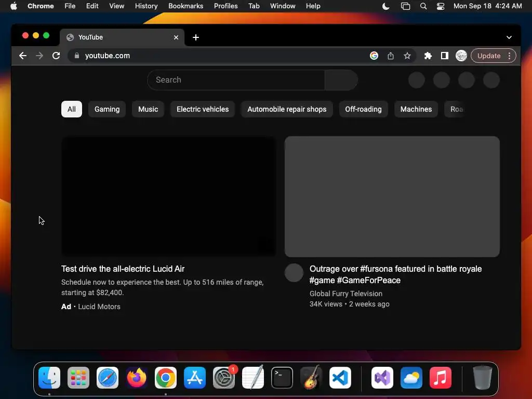Click the '34K views' text

pos(326,304)
